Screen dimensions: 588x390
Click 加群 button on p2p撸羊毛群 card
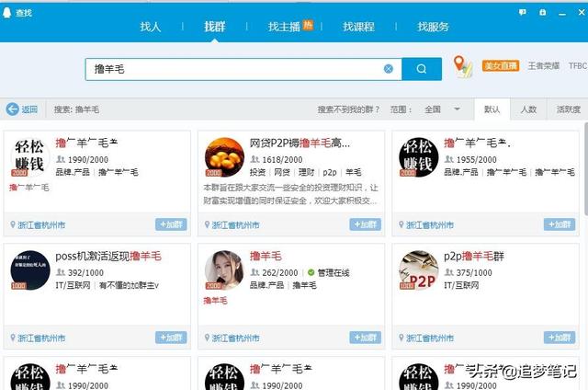coord(559,338)
